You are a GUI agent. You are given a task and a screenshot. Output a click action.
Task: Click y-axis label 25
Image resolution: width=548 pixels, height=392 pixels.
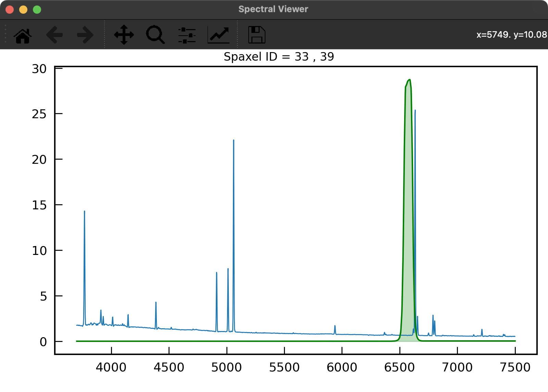[39, 114]
